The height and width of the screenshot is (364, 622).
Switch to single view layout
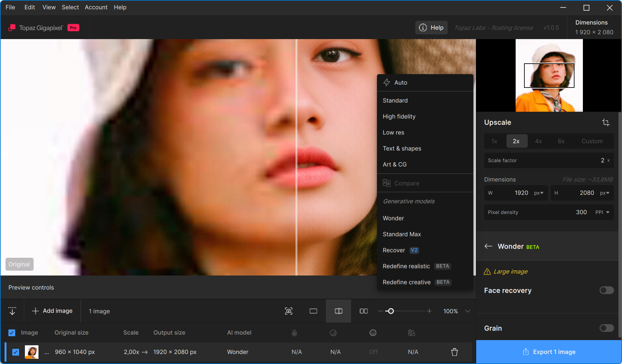click(313, 311)
